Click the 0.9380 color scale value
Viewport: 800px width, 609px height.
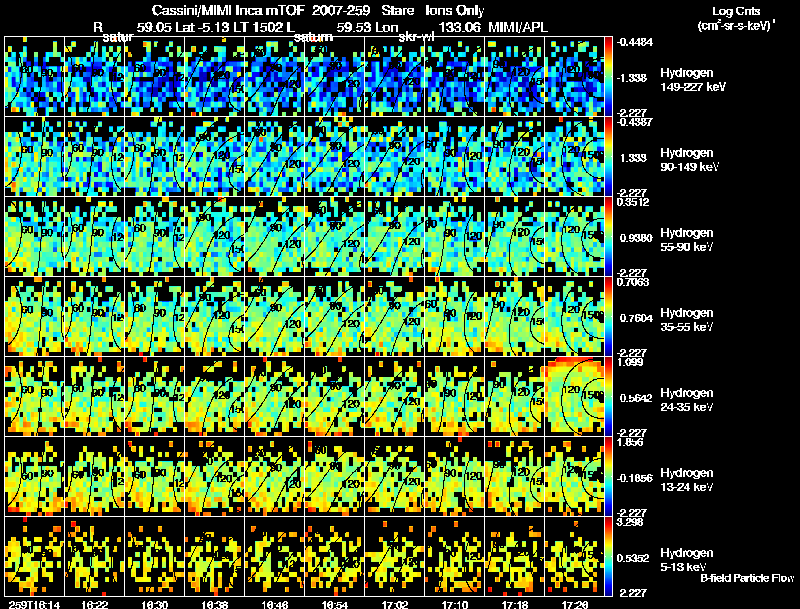click(635, 238)
